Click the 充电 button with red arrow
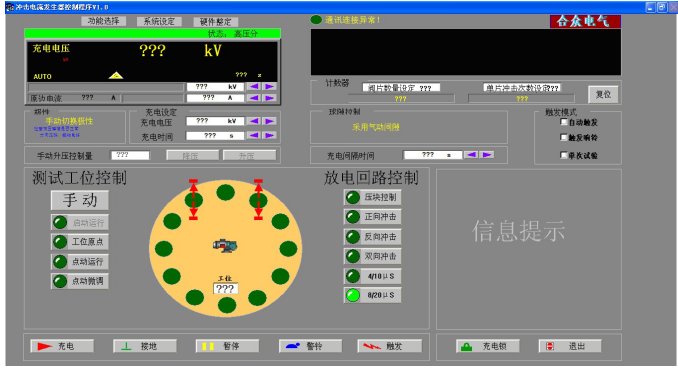The height and width of the screenshot is (368, 678). [62, 346]
